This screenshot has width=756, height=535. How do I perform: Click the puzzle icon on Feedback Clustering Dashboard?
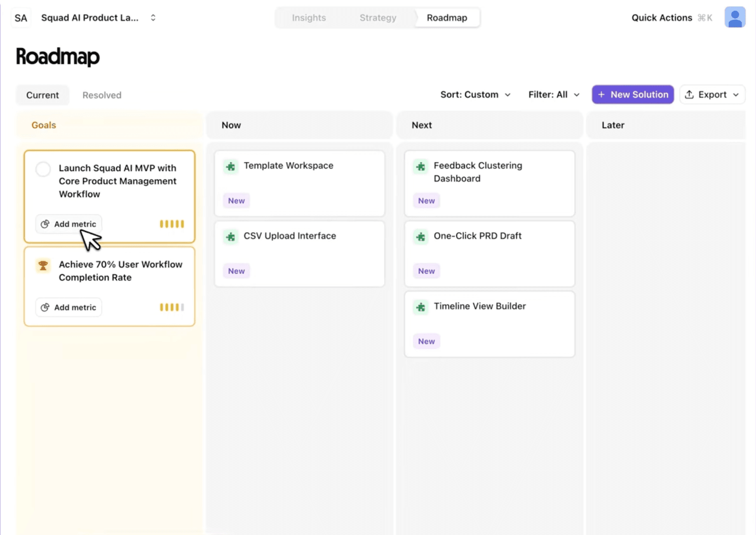421,167
